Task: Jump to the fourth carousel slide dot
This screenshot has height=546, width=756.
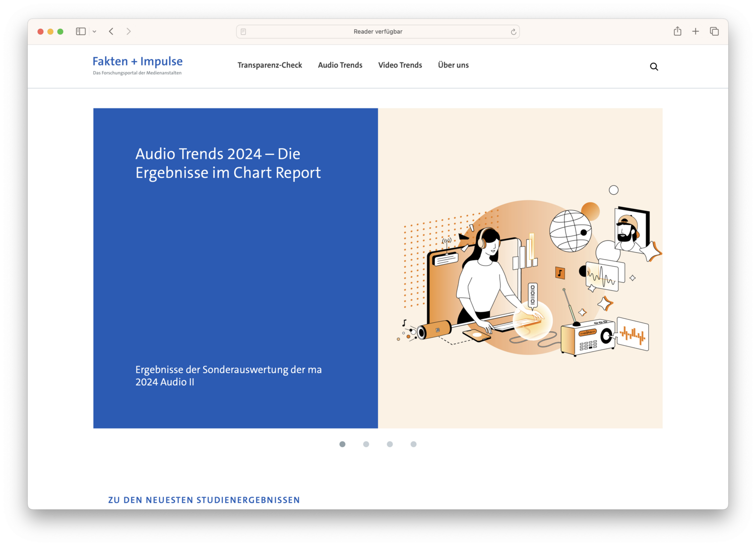Action: [413, 444]
